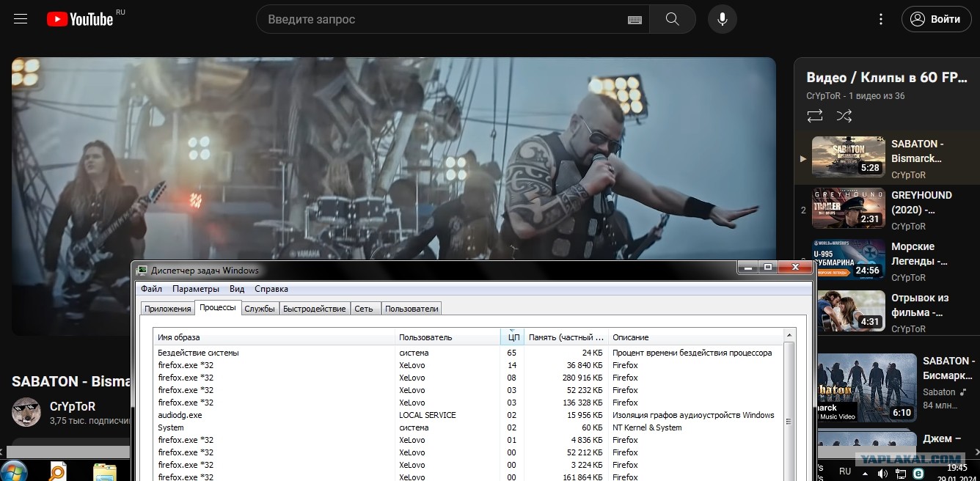Screen dimensions: 980x481
Task: Sort processes by the ЦП column
Action: click(x=513, y=337)
